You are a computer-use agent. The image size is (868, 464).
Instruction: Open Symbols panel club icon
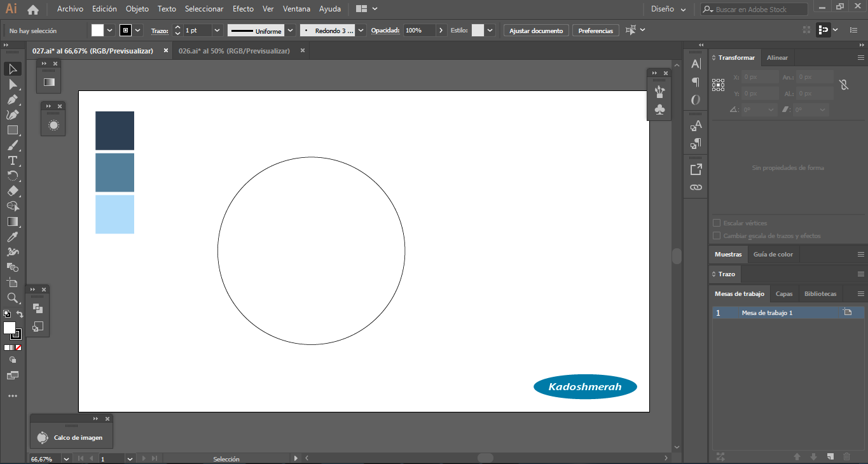tap(660, 110)
